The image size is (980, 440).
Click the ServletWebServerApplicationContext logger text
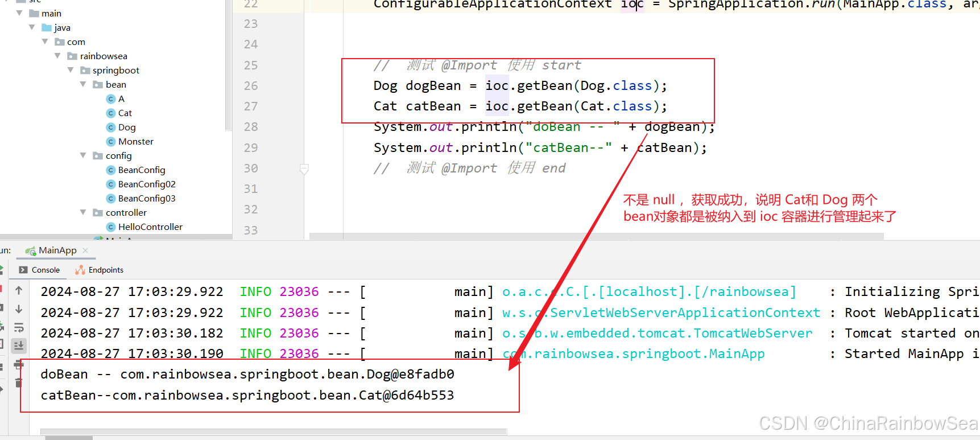tap(661, 312)
